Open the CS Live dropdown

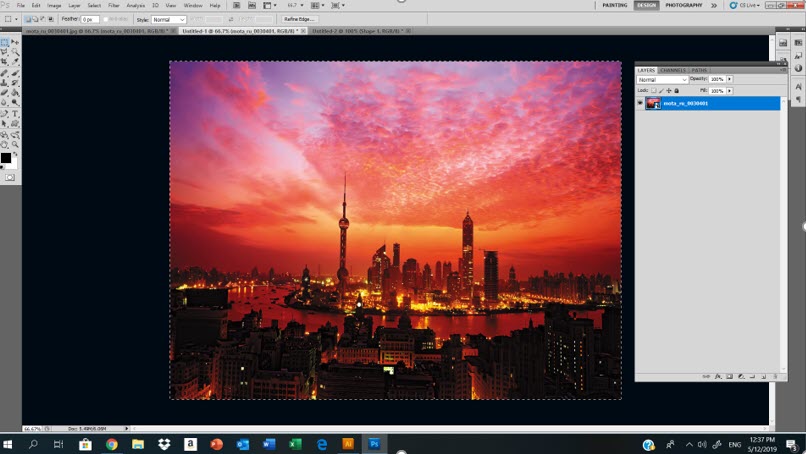(744, 5)
